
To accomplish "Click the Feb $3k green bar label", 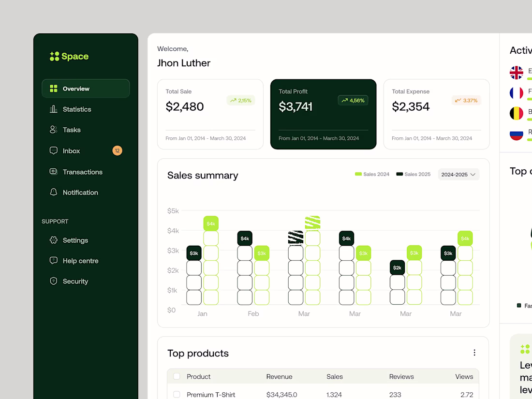I will pyautogui.click(x=262, y=253).
